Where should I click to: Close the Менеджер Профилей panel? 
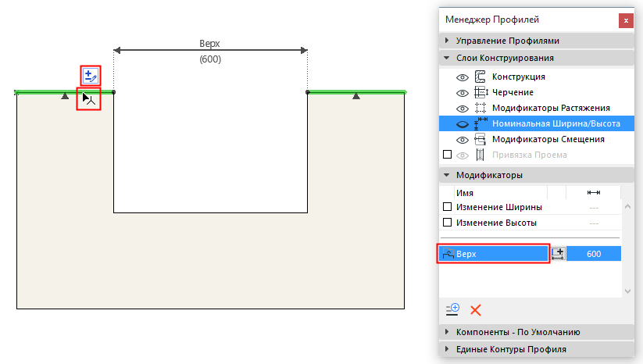[626, 20]
